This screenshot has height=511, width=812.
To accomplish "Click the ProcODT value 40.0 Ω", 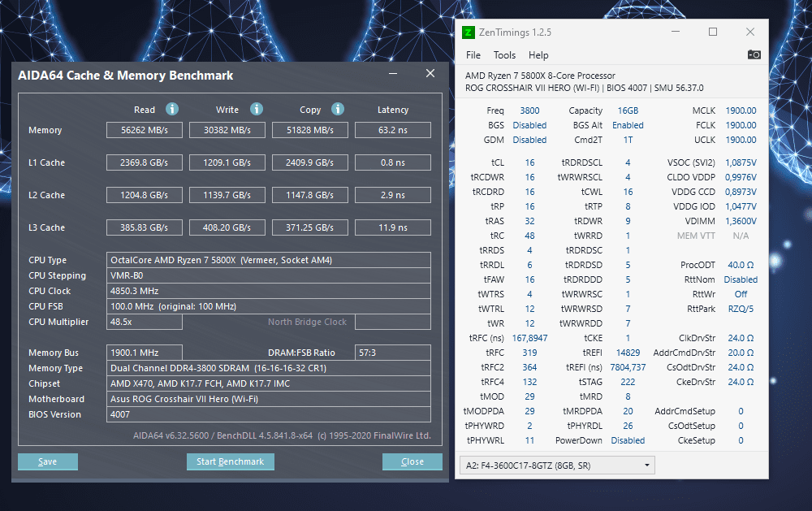I will pyautogui.click(x=741, y=265).
